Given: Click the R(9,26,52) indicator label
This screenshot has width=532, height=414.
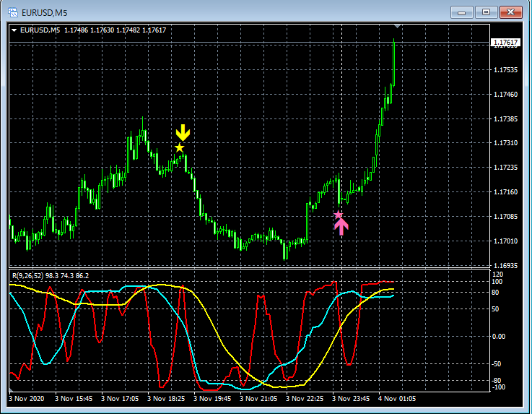Looking at the screenshot, I should (51, 276).
